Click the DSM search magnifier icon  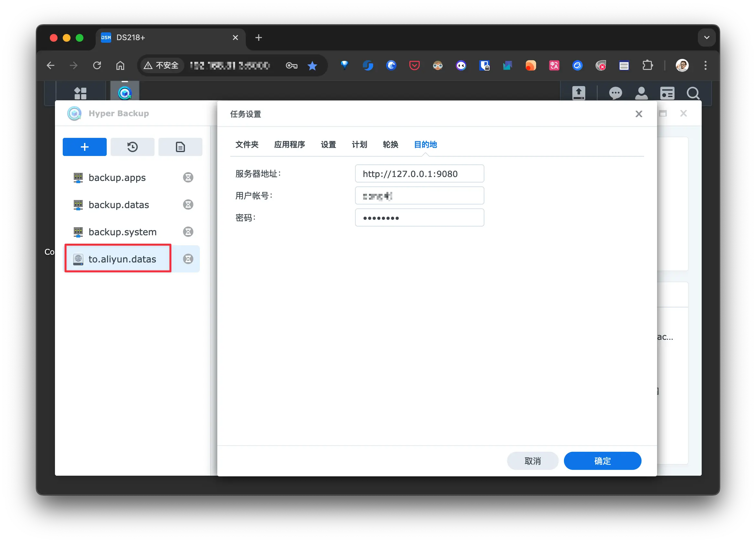(x=693, y=93)
